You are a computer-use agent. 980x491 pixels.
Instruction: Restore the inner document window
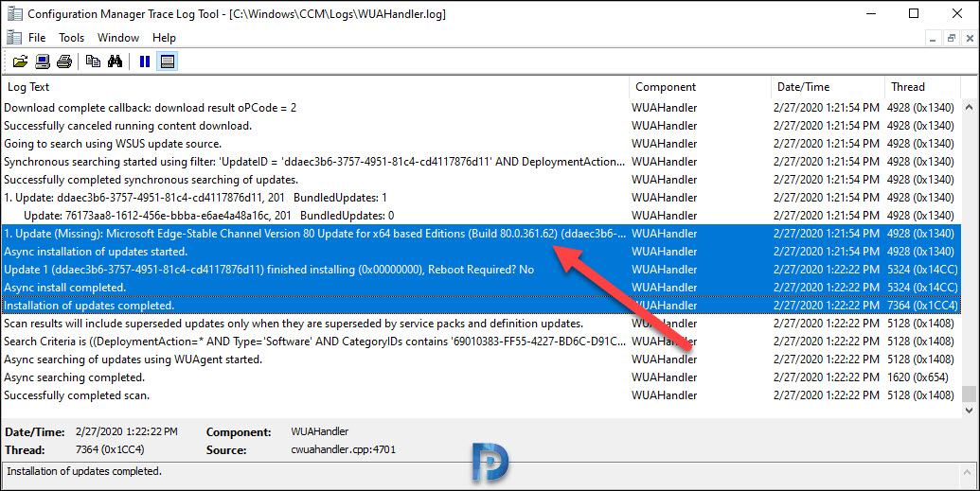tap(952, 38)
